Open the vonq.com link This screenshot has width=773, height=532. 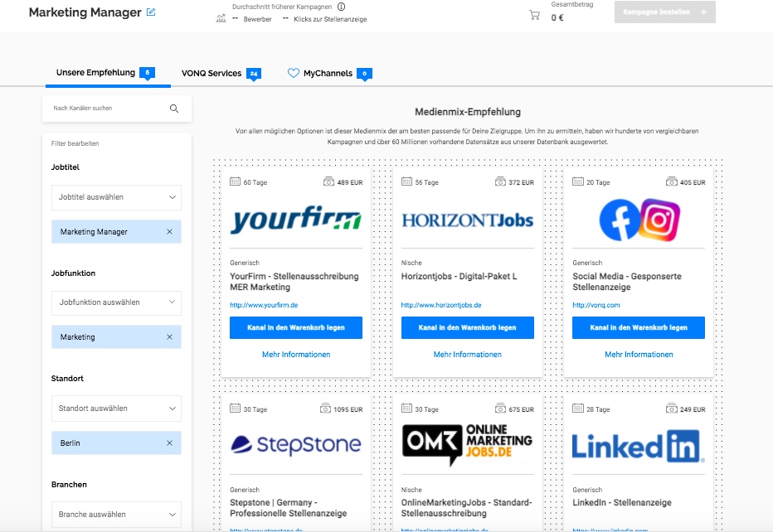point(596,305)
